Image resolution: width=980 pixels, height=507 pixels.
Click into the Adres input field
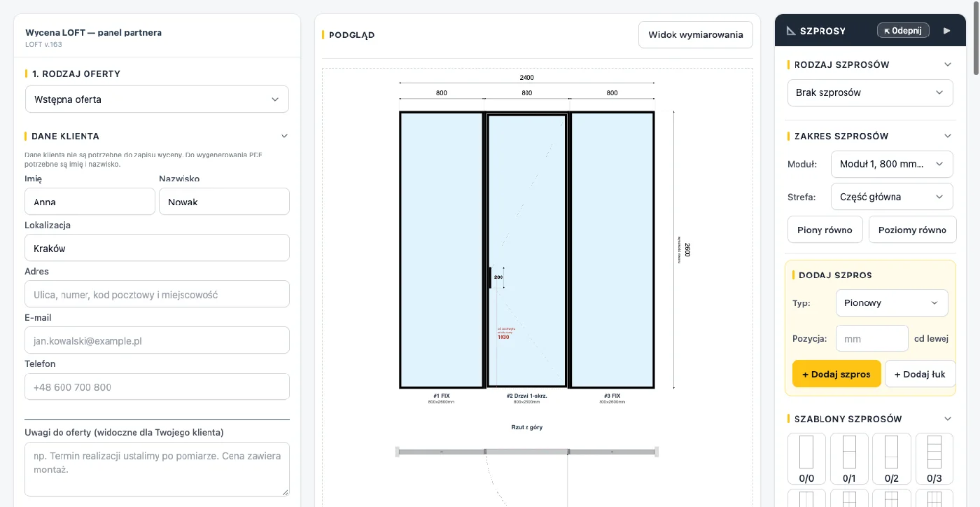[x=157, y=294]
